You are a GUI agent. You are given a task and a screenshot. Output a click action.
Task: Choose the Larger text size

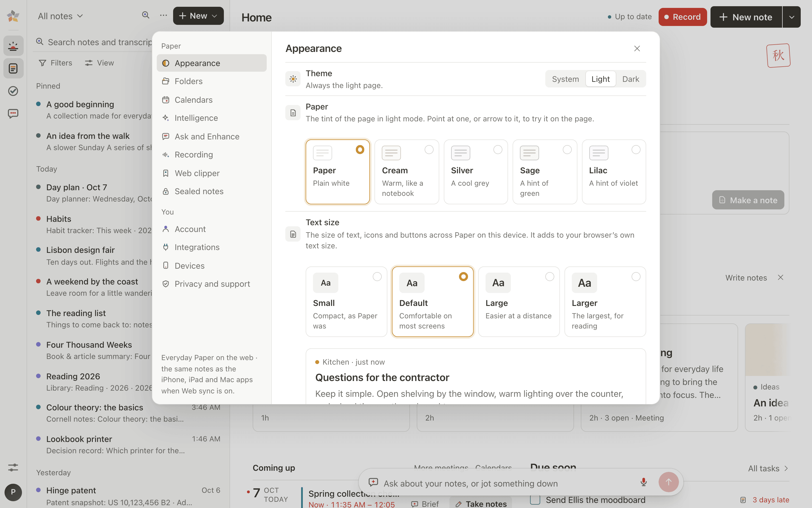(x=605, y=302)
